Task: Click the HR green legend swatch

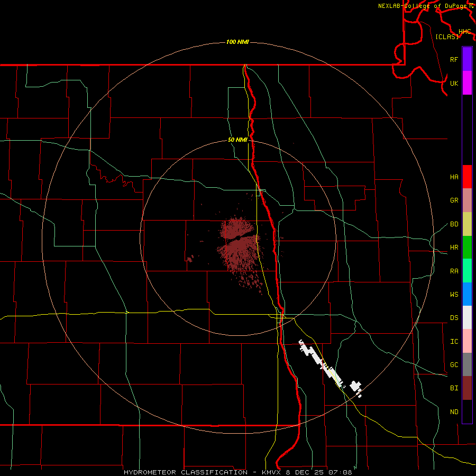Action: pos(467,247)
